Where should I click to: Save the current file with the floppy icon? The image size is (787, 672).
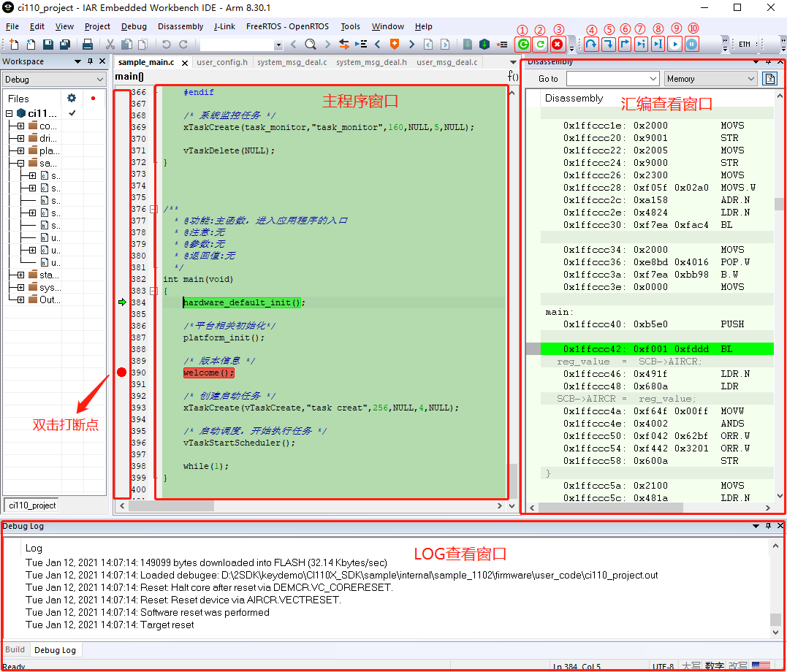tap(47, 45)
